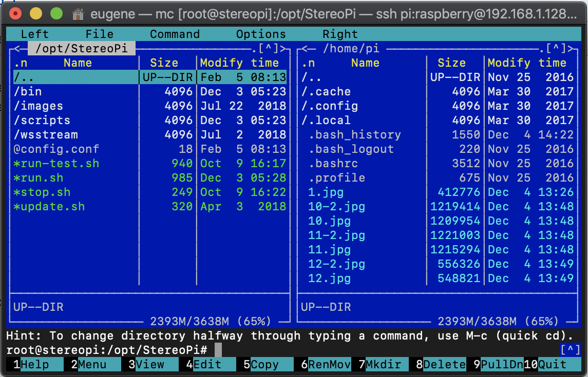Open the Command menu
The width and height of the screenshot is (588, 377).
coord(175,34)
